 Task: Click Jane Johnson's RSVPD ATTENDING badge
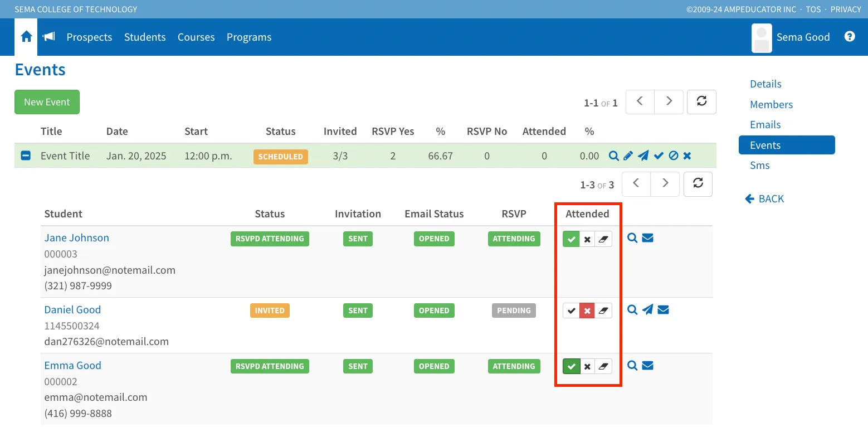click(270, 239)
